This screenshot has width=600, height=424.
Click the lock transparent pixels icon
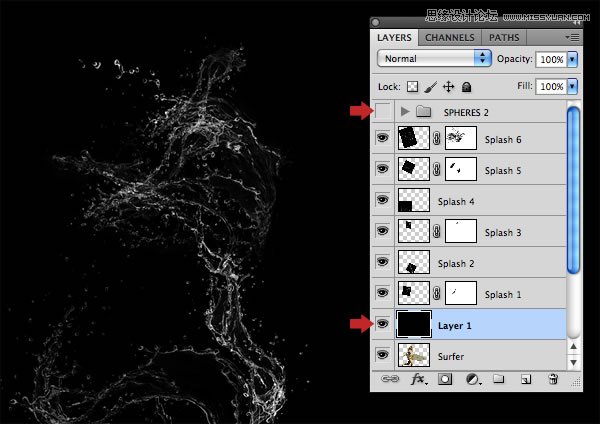pos(414,87)
